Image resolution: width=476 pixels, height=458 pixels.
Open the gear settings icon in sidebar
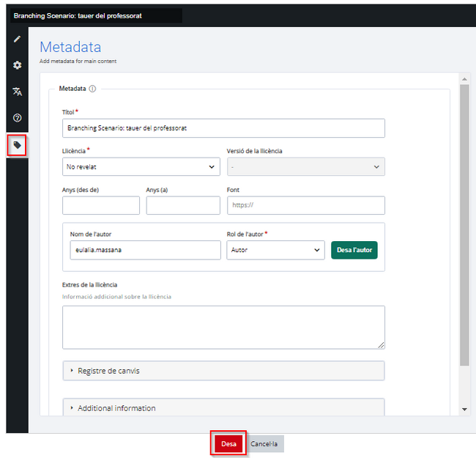point(18,65)
